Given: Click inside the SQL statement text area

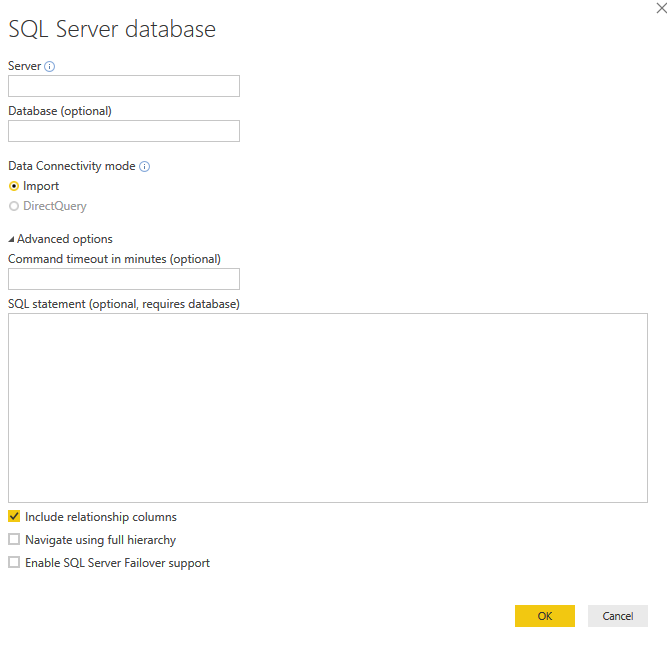Looking at the screenshot, I should point(328,408).
